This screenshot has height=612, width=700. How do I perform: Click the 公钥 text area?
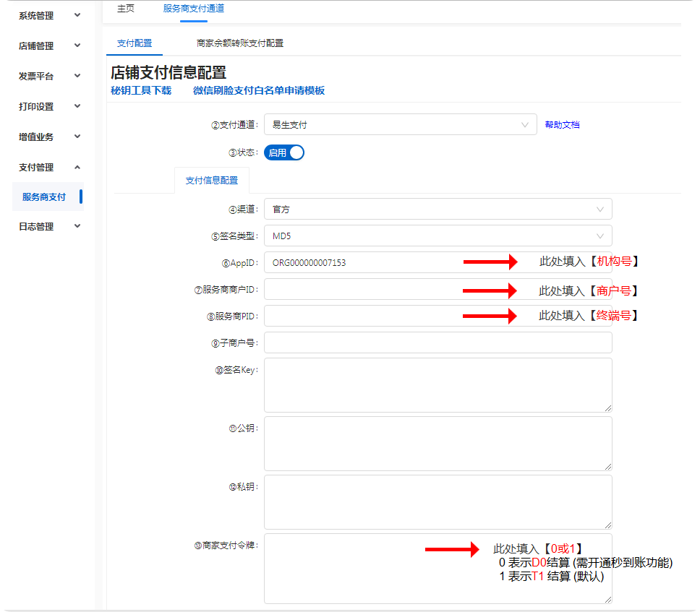pos(438,444)
